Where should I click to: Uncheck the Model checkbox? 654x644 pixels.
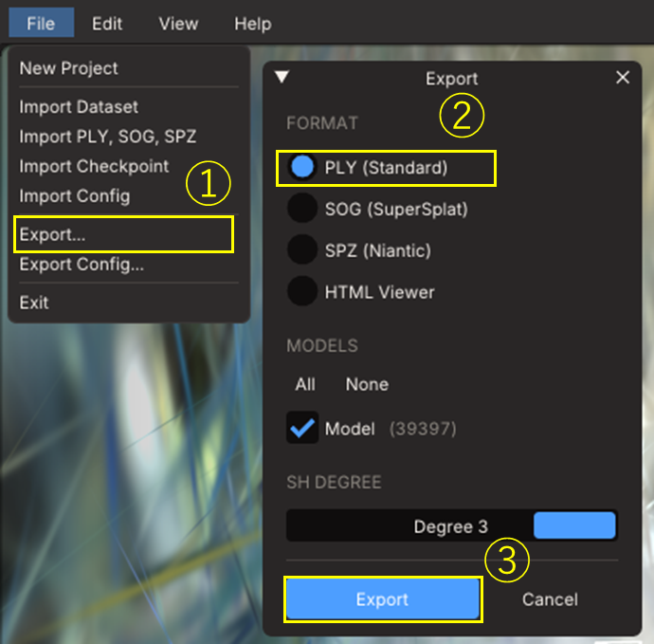[x=302, y=429]
